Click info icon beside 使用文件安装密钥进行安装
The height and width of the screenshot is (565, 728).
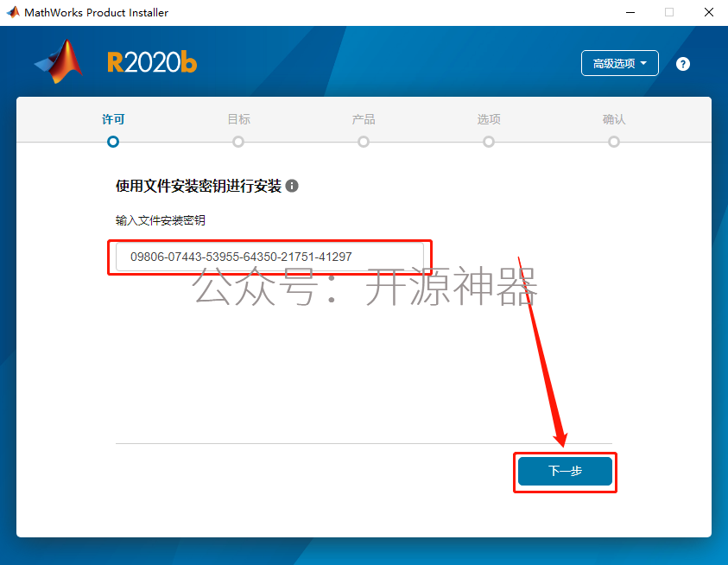[292, 186]
